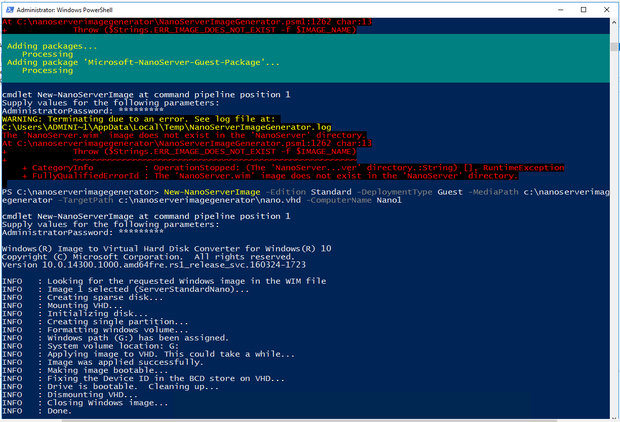Click the '-ComputerName' parameter in command

(x=339, y=201)
